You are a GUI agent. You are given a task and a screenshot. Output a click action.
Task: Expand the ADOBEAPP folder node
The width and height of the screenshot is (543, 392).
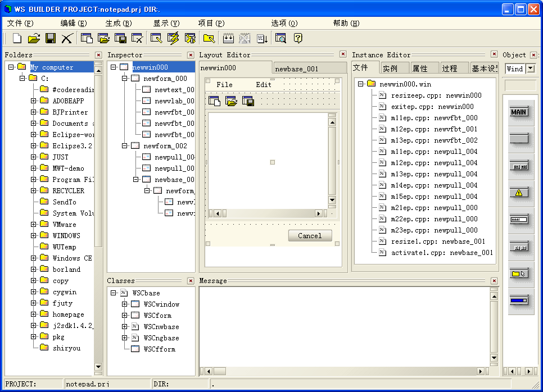33,101
